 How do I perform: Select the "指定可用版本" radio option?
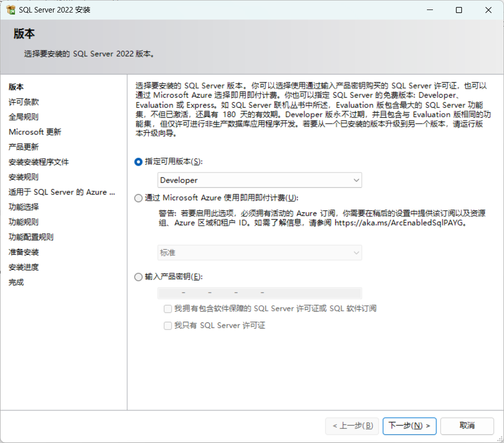tap(138, 162)
